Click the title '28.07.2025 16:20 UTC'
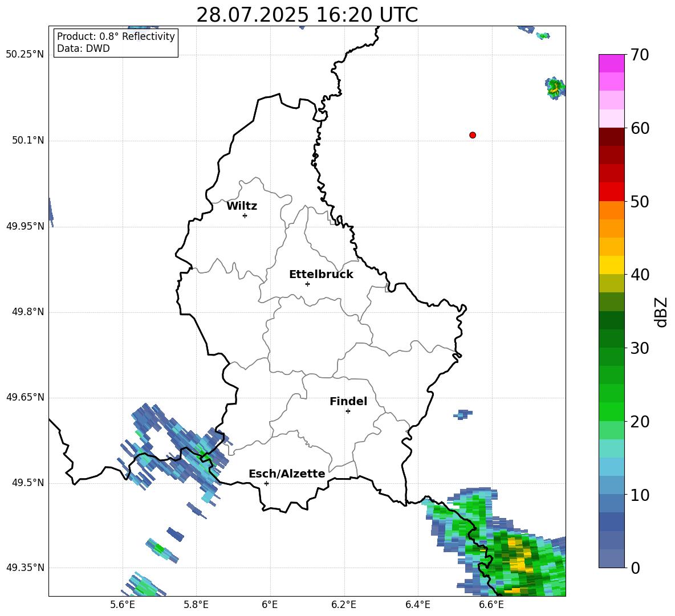675x616 pixels. (307, 15)
